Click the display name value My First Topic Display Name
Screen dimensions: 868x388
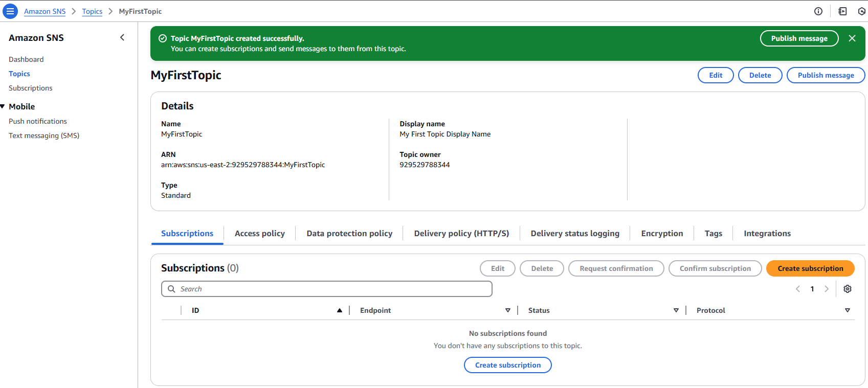445,134
